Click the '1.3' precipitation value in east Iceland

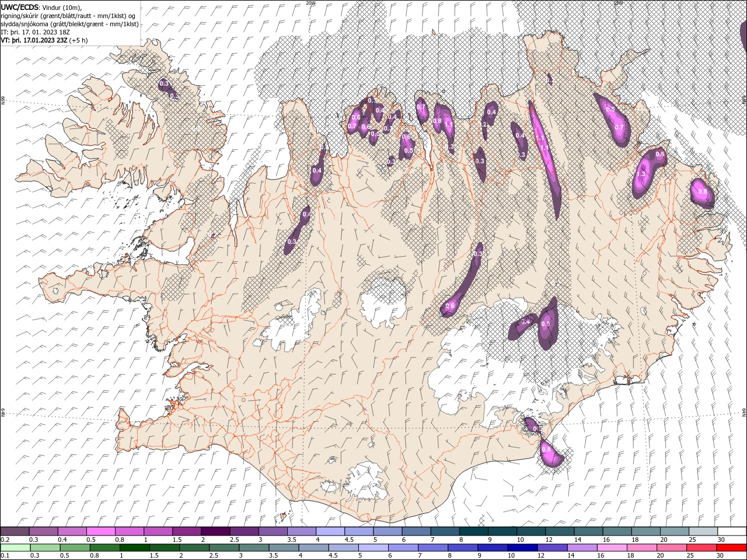641,174
